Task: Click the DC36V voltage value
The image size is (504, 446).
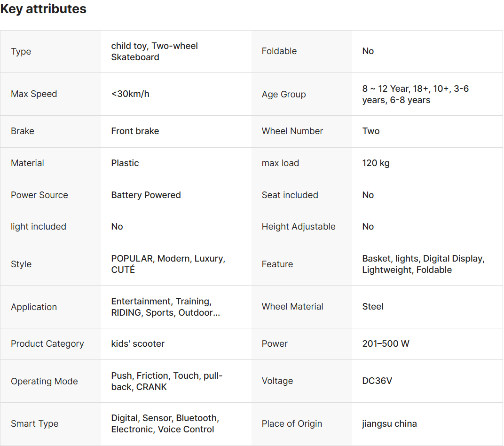Action: [x=377, y=381]
